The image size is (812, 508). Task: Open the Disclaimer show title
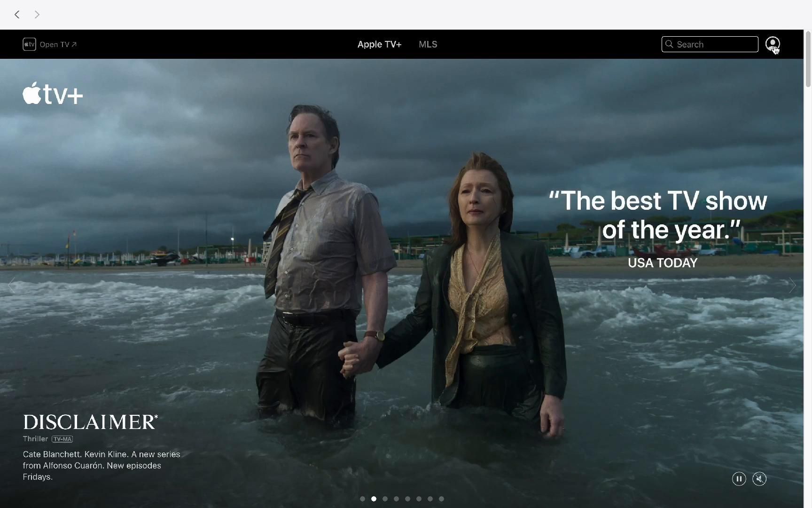(x=90, y=422)
